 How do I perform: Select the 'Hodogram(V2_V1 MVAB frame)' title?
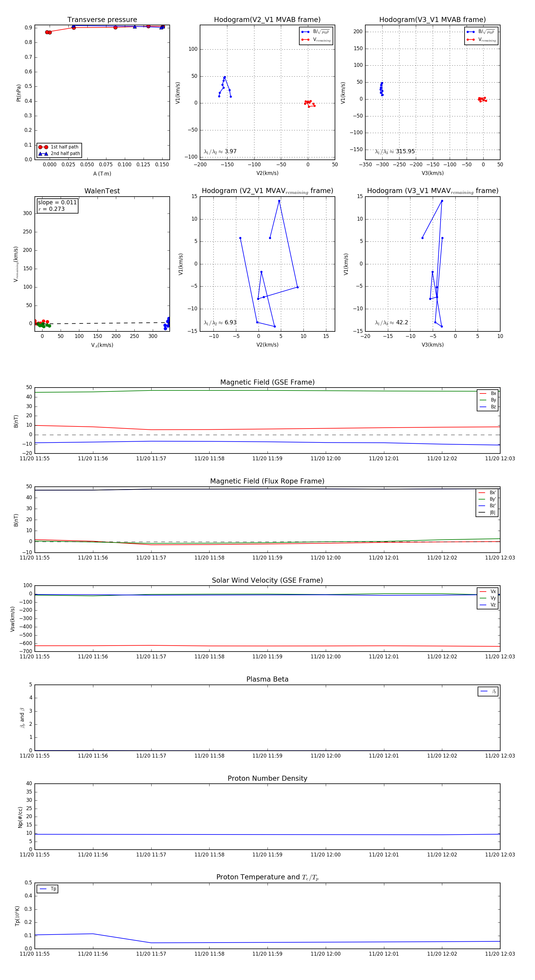267,20
